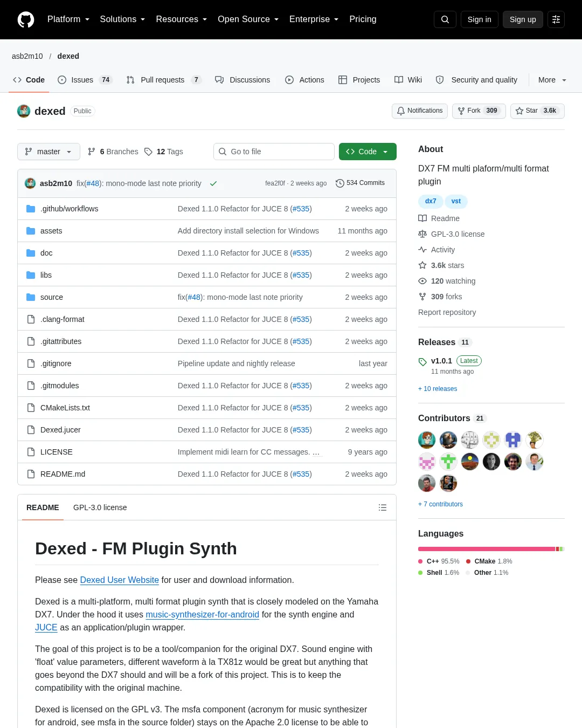Open the Dexed.jucer file
This screenshot has height=728, width=582.
coord(60,430)
